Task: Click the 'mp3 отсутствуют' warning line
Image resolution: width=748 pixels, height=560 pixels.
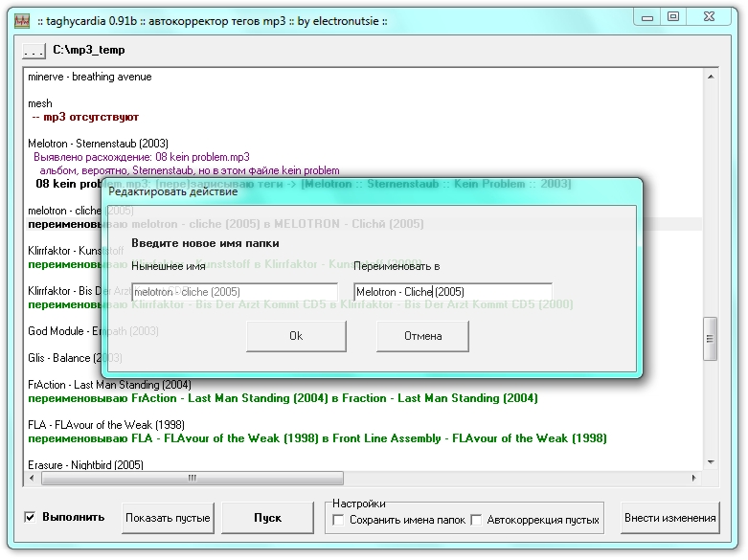Action: [85, 118]
